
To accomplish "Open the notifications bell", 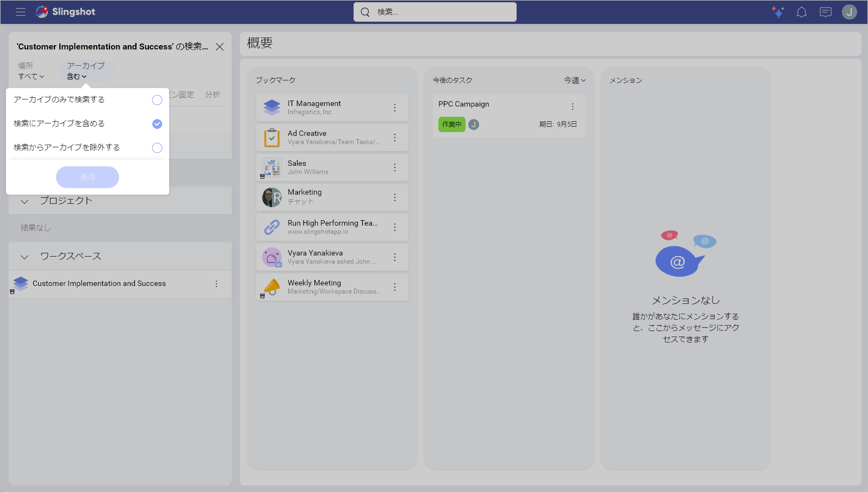I will (802, 12).
